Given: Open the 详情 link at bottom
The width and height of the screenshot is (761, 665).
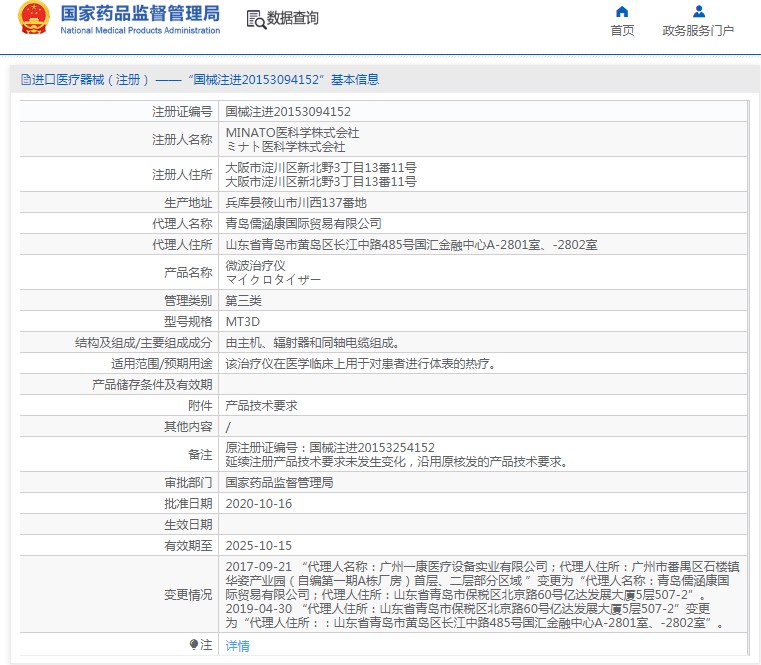Looking at the screenshot, I should 237,646.
